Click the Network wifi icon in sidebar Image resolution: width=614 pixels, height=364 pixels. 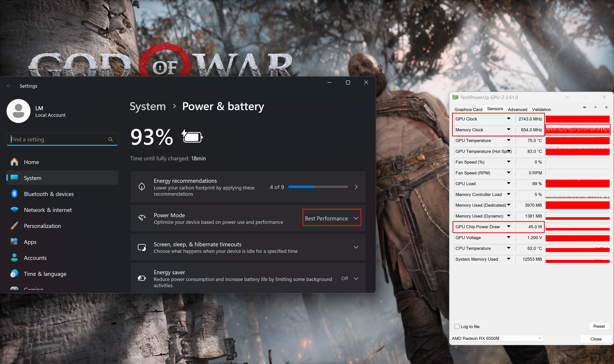(14, 210)
